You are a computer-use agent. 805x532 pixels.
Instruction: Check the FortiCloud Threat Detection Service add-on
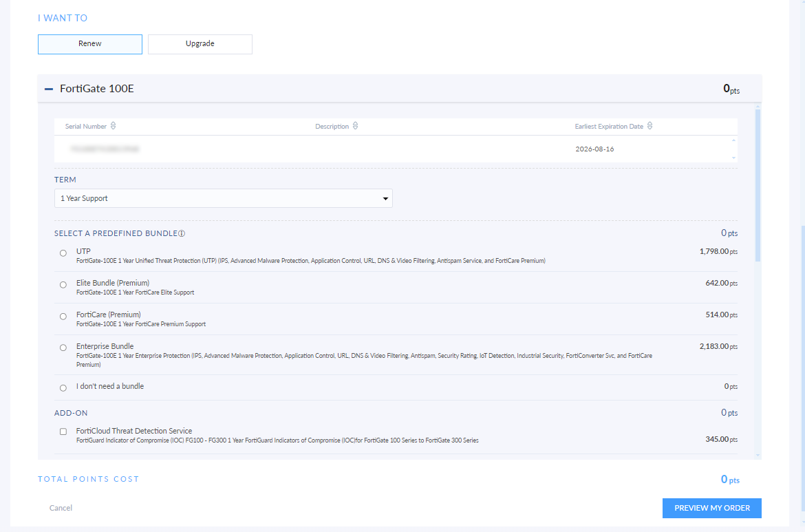(x=63, y=431)
